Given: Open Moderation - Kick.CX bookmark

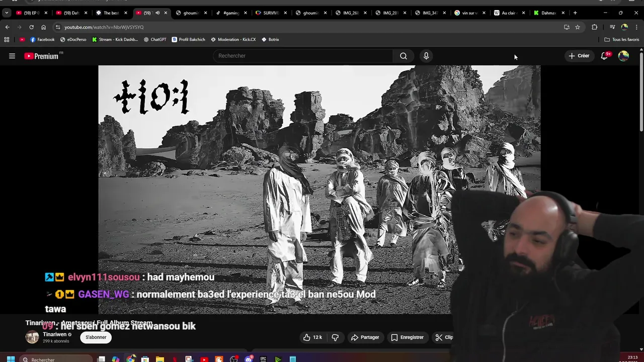Looking at the screenshot, I should 233,39.
